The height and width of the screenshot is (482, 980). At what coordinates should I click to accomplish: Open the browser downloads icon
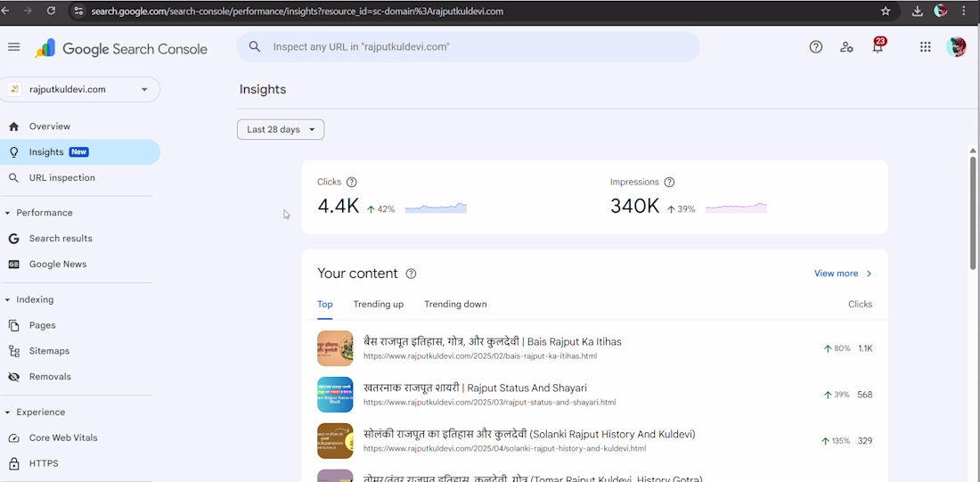tap(918, 11)
